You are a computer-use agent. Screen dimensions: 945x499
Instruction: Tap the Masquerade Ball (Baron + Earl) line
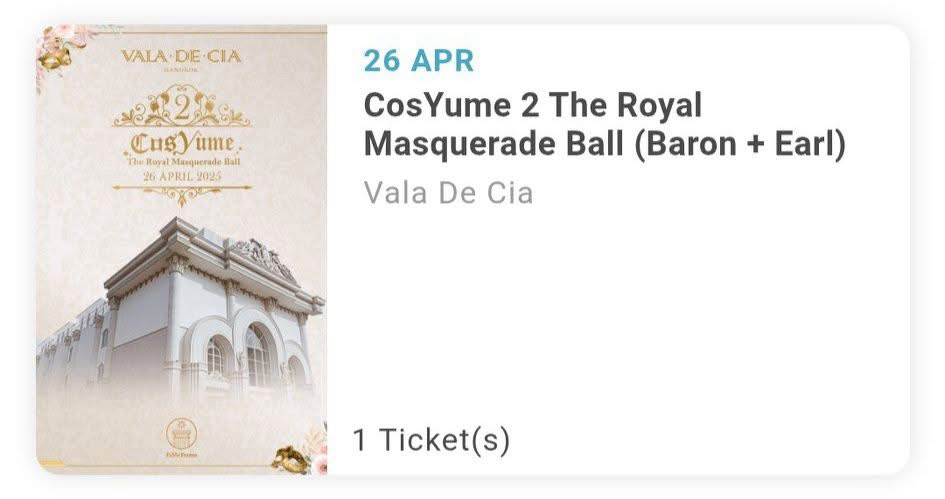[604, 145]
